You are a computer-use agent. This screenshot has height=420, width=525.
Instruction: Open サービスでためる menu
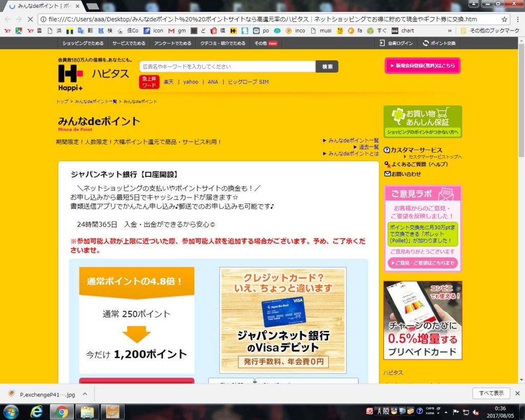coord(129,43)
